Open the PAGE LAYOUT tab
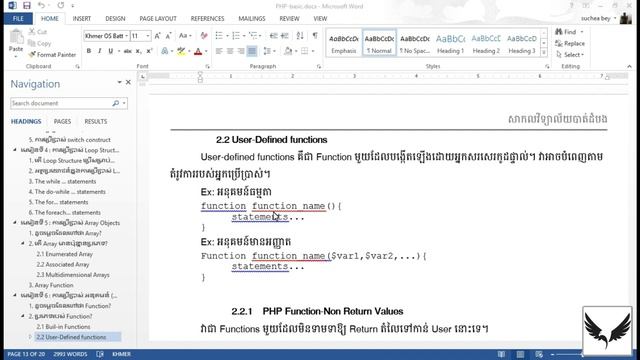The height and width of the screenshot is (360, 640). point(158,19)
